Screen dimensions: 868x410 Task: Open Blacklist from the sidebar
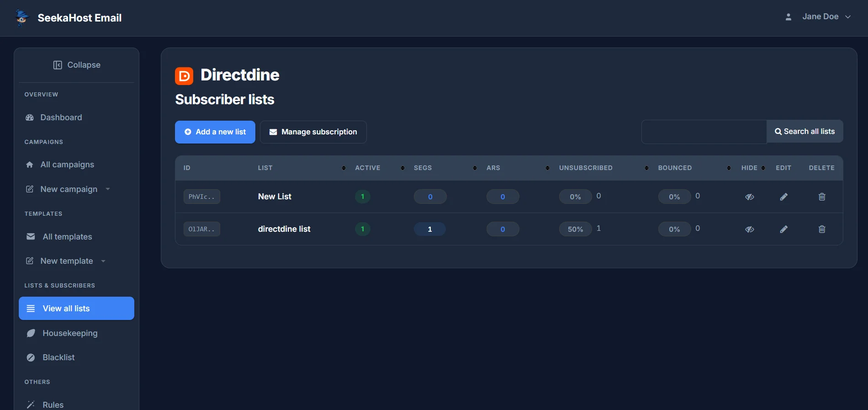click(76, 357)
